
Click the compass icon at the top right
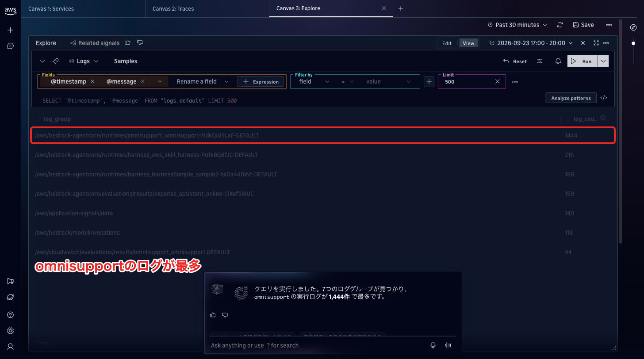(633, 27)
